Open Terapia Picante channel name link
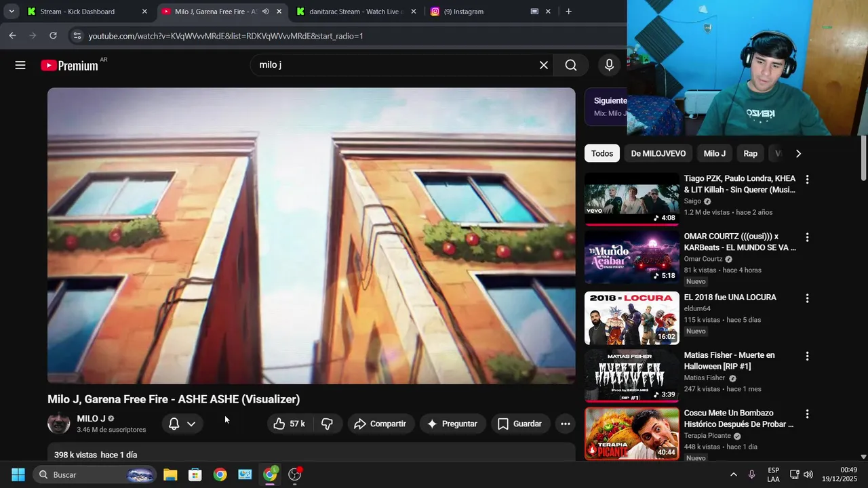Viewport: 868px width, 488px height. [x=707, y=436]
